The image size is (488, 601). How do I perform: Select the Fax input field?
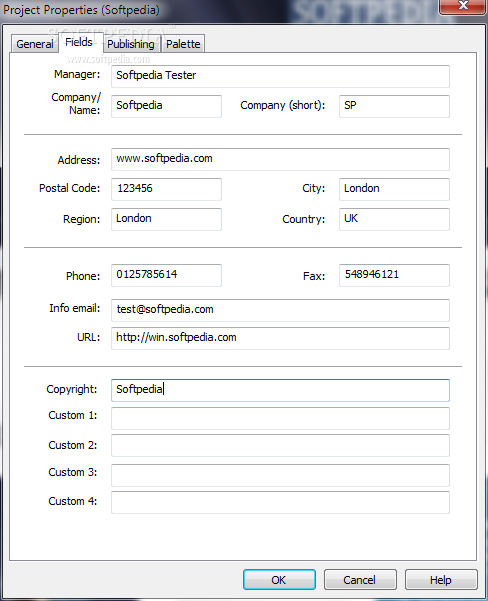(394, 275)
